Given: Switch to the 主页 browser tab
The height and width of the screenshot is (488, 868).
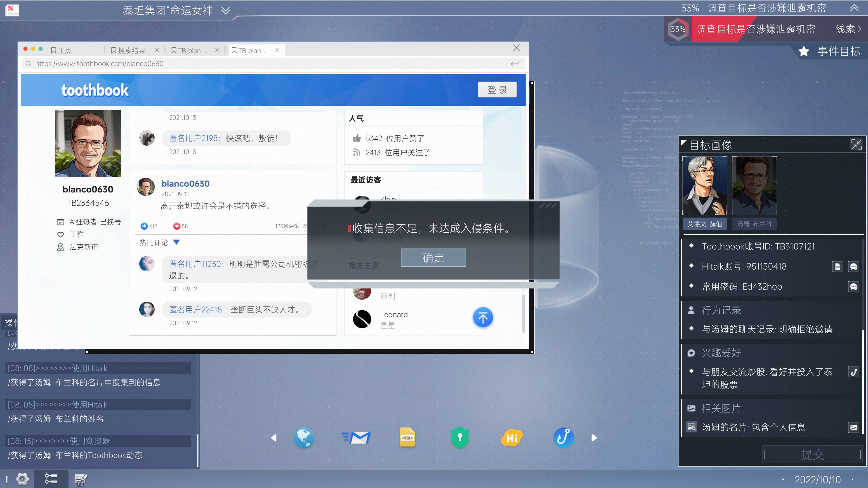Looking at the screenshot, I should [x=64, y=51].
